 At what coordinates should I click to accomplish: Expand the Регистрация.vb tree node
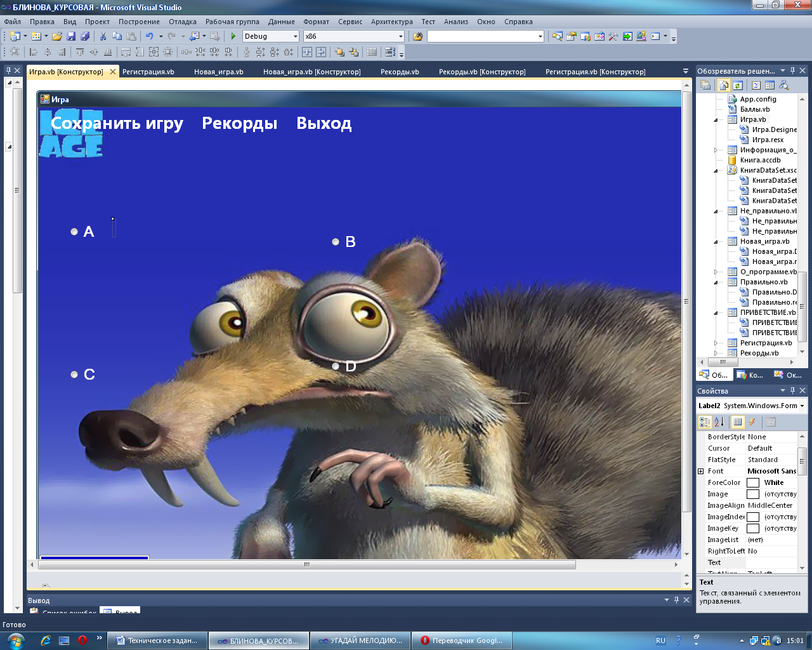(716, 343)
